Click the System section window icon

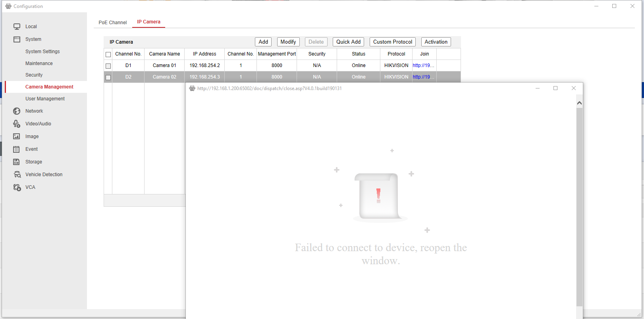(17, 39)
